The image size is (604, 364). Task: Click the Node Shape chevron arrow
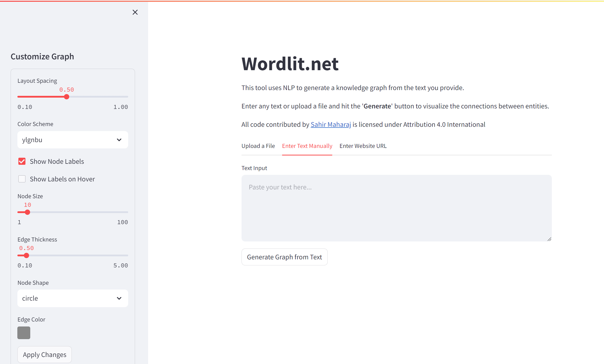(119, 298)
